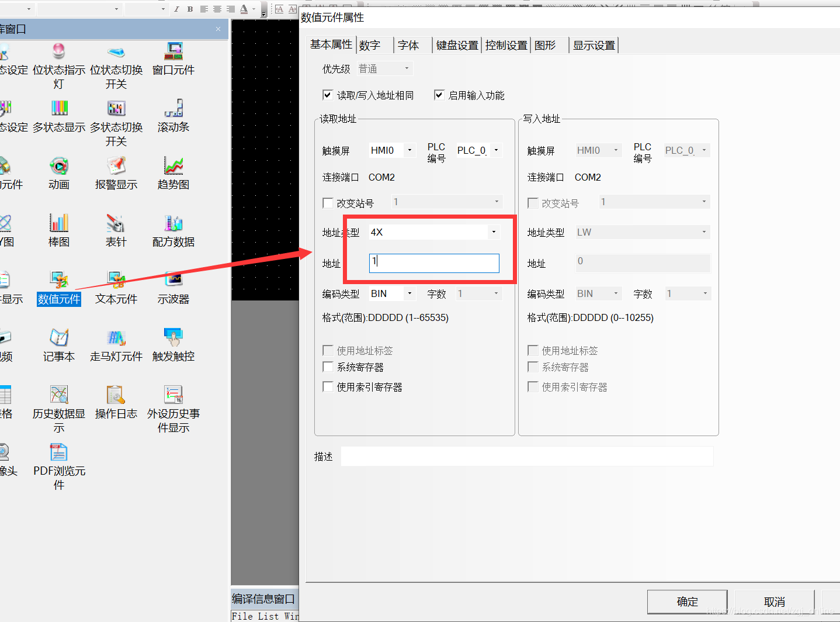Click the read address 地址 input field
The image size is (840, 622).
click(434, 263)
